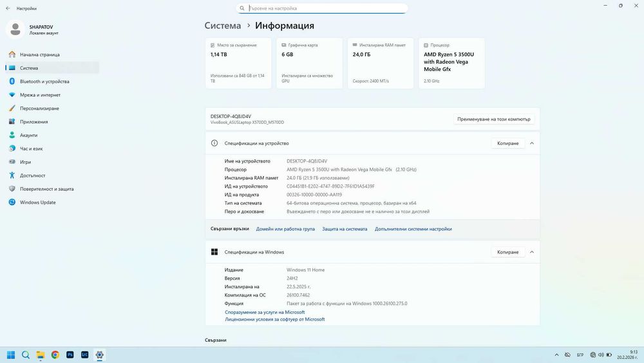
Task: Collapse the Спецификации на Windows section
Action: [532, 252]
